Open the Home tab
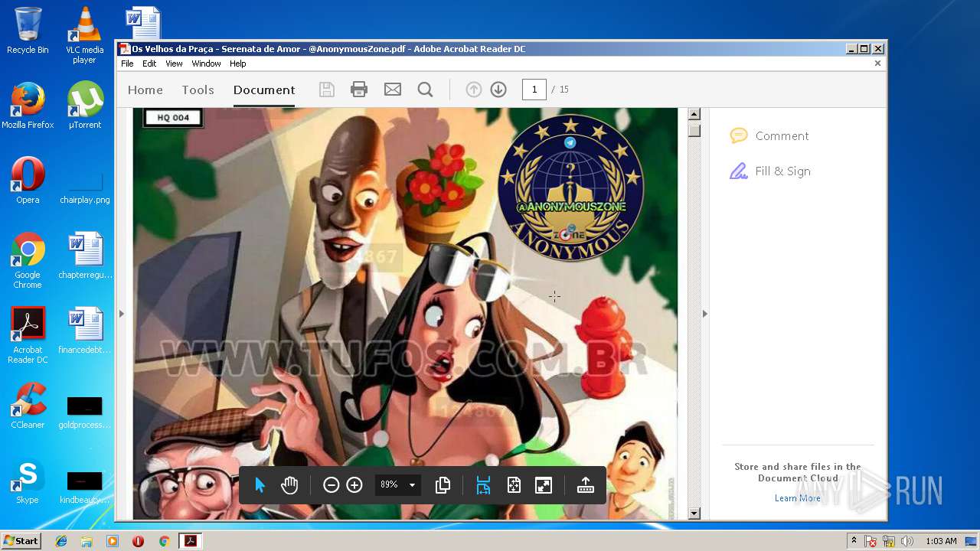 [145, 90]
